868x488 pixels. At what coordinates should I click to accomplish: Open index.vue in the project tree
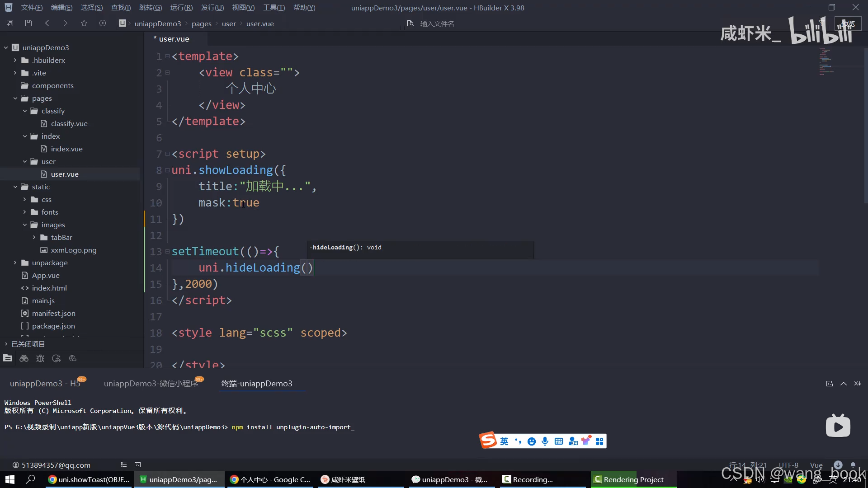(x=66, y=149)
